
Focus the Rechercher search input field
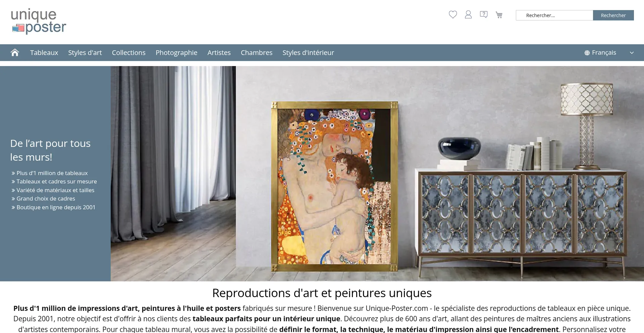[554, 15]
